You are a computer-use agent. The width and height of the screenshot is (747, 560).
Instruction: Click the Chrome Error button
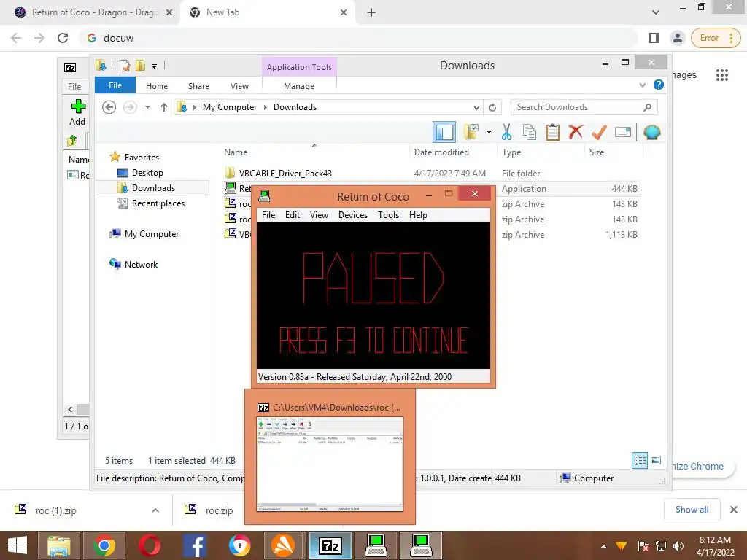coord(716,38)
